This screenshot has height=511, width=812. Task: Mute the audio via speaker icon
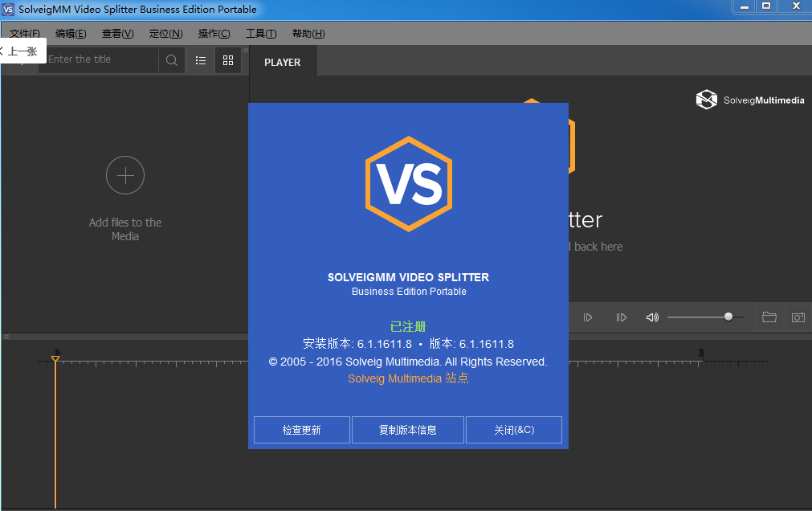point(652,317)
